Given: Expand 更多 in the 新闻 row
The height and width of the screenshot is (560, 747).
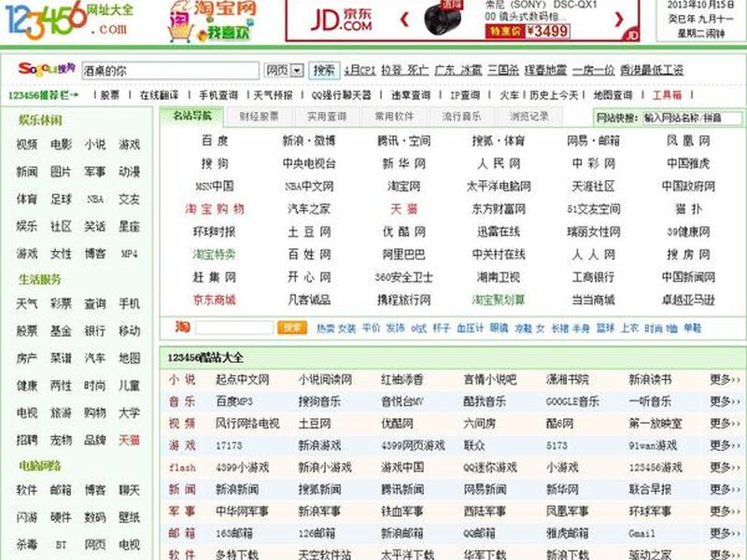Looking at the screenshot, I should pyautogui.click(x=726, y=489).
